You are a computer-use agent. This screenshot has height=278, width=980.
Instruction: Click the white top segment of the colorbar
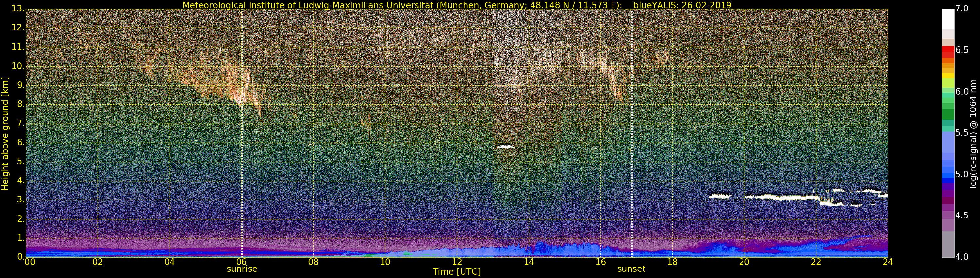point(948,19)
